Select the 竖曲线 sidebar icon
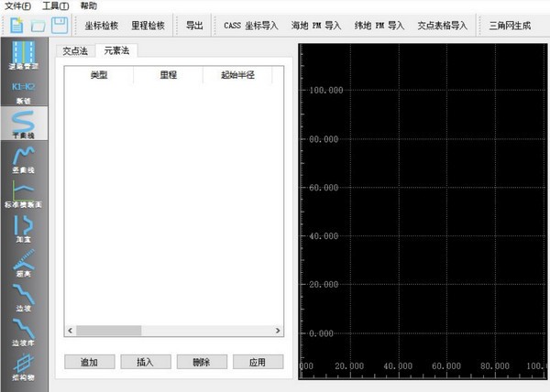The height and width of the screenshot is (392, 550). (24, 160)
